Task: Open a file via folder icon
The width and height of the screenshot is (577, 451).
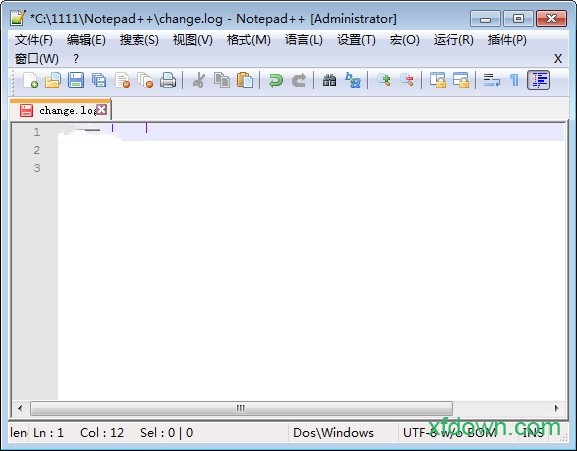Action: pyautogui.click(x=53, y=80)
